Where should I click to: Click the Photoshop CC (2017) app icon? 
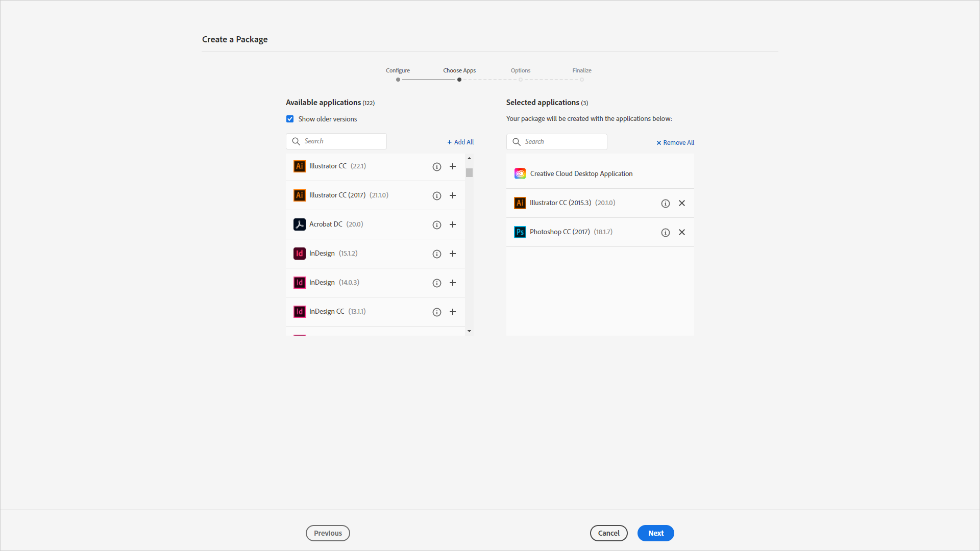tap(520, 232)
